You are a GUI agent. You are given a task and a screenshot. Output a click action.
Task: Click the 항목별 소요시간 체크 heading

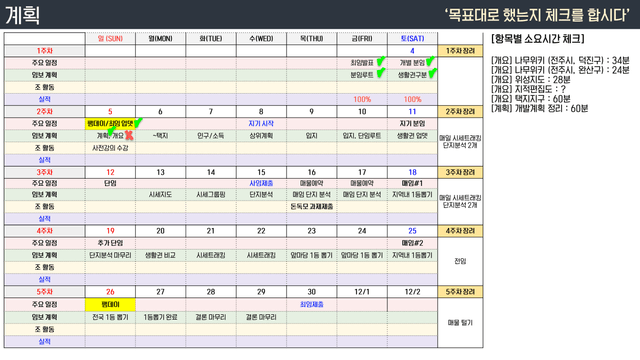coord(538,39)
